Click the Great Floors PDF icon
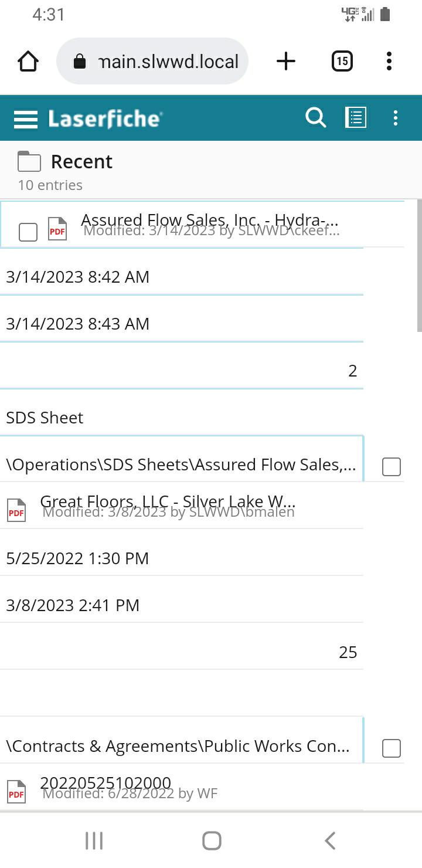This screenshot has height=868, width=422. tap(16, 510)
